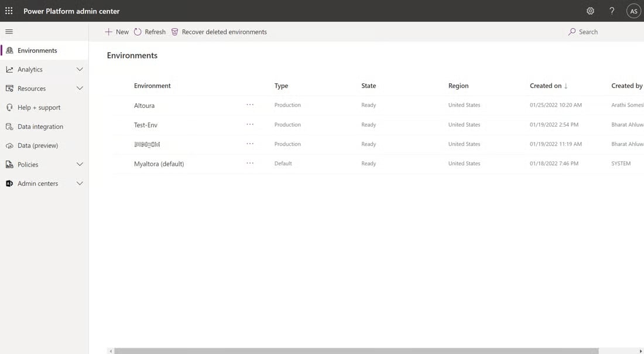Open Help + support page
Viewport: 644px width, 354px height.
coord(44,107)
